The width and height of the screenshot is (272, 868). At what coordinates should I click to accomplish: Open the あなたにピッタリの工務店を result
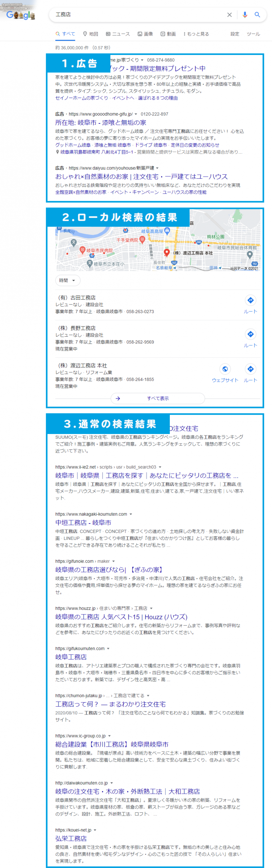pyautogui.click(x=147, y=476)
